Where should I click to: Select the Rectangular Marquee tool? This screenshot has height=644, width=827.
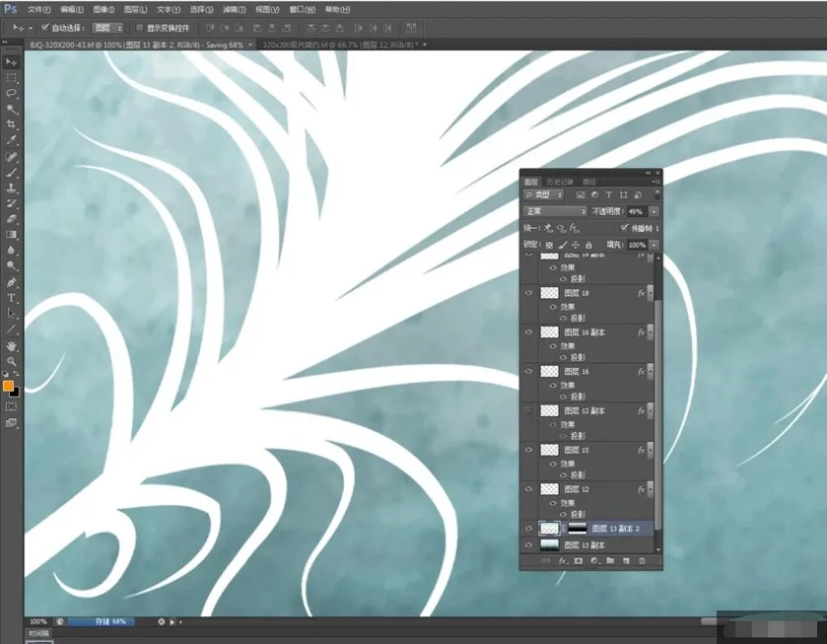tap(11, 78)
